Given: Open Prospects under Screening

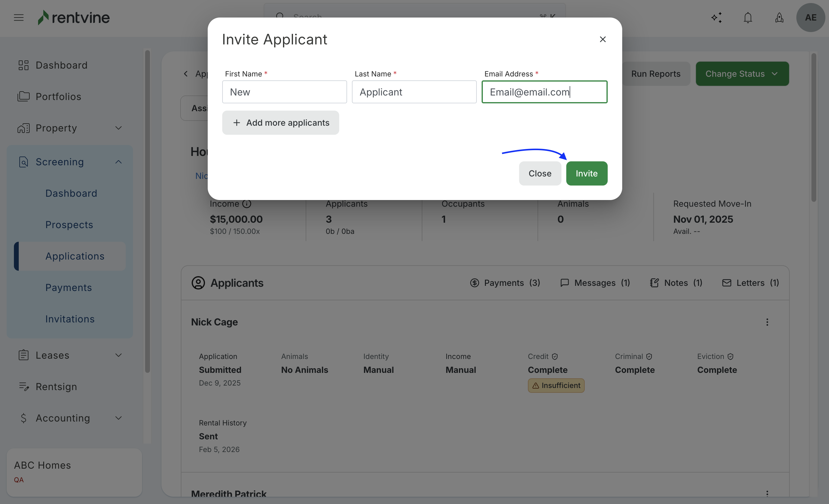Looking at the screenshot, I should [69, 225].
